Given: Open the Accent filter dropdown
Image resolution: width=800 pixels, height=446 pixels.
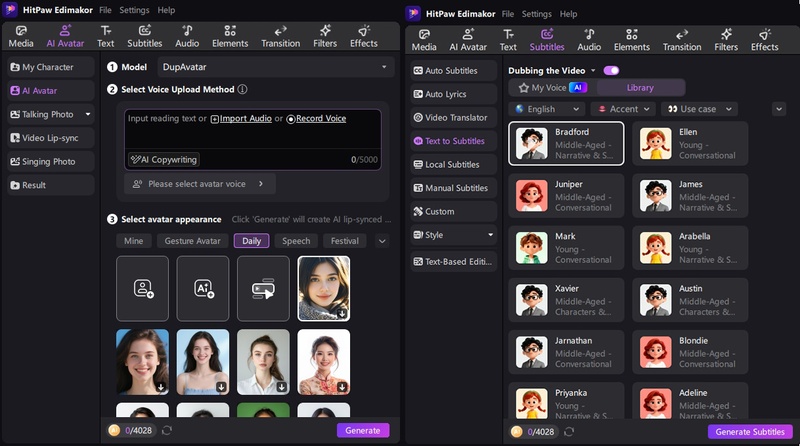Looking at the screenshot, I should pyautogui.click(x=623, y=109).
